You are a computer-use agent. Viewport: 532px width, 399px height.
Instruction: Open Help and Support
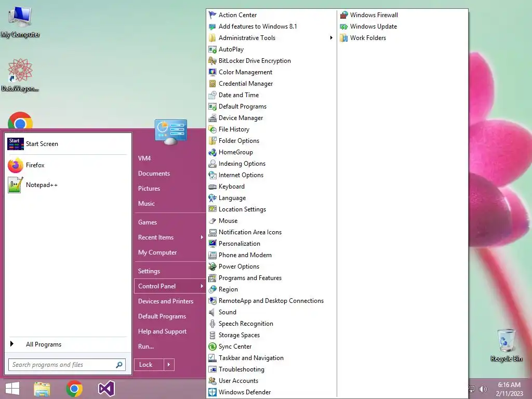click(x=162, y=331)
